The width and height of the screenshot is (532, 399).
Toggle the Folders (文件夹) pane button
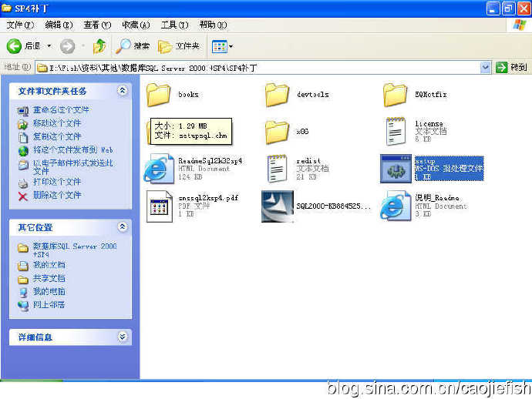click(179, 46)
